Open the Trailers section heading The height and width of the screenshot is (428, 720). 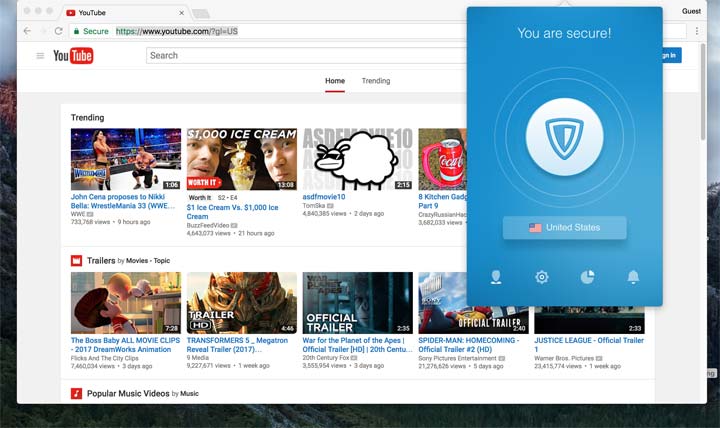101,261
